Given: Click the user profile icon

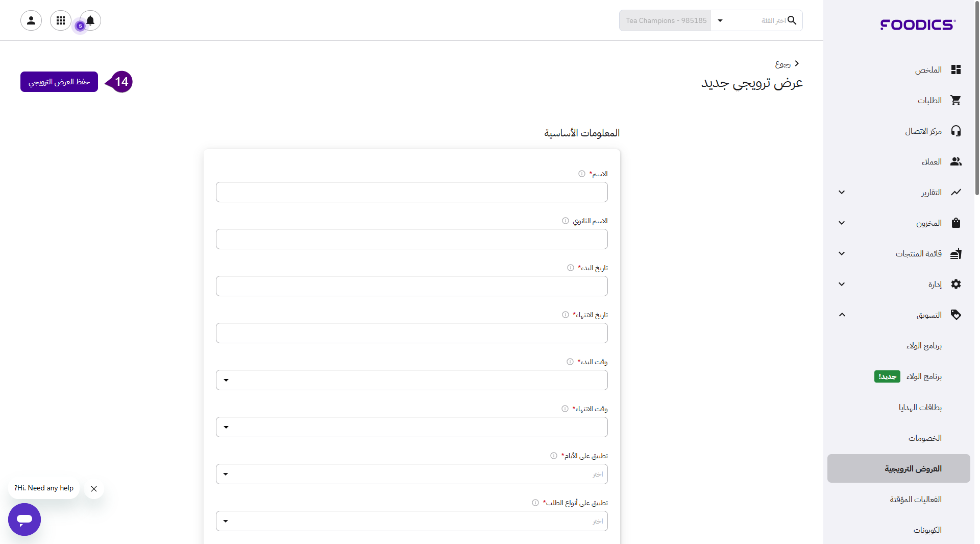Looking at the screenshot, I should pyautogui.click(x=31, y=20).
